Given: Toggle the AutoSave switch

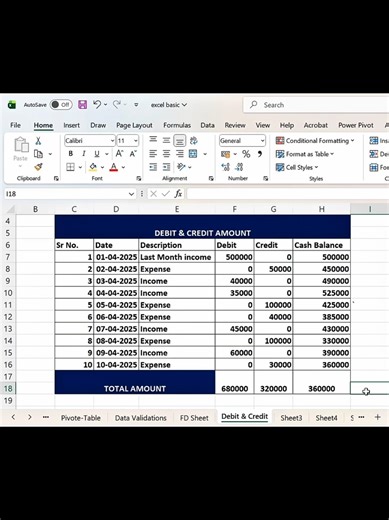Looking at the screenshot, I should pyautogui.click(x=61, y=105).
